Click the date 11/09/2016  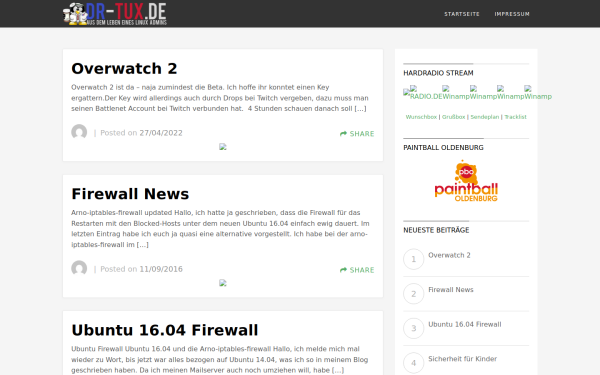coord(161,269)
